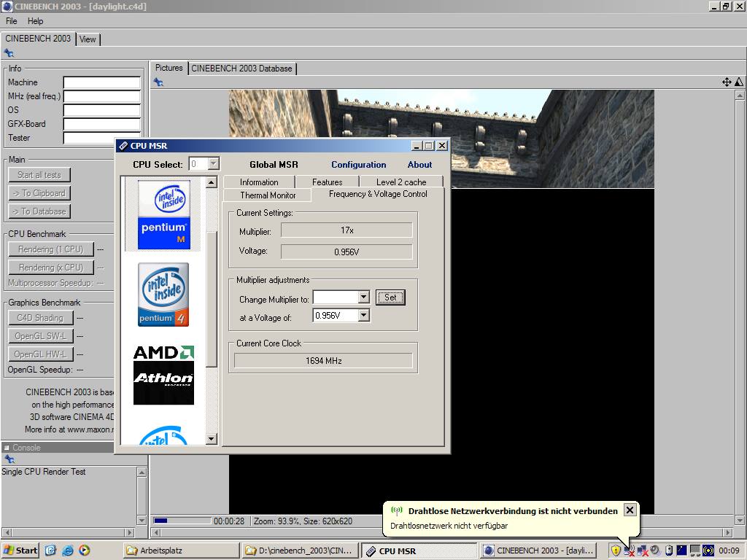Screen dimensions: 747x560
Task: Select the Pentium 4 logo in CPU list
Action: pos(163,295)
